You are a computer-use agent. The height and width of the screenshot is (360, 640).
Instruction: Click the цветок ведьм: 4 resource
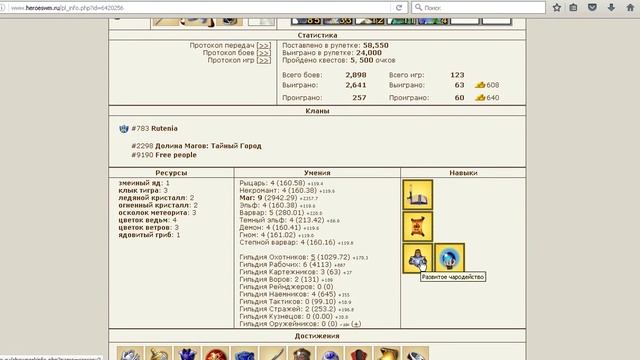(148, 220)
